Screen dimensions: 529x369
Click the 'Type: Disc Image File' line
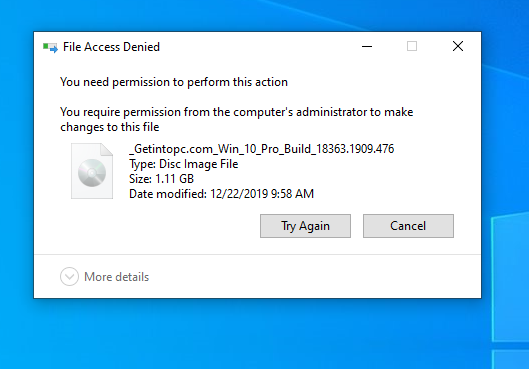pos(184,164)
